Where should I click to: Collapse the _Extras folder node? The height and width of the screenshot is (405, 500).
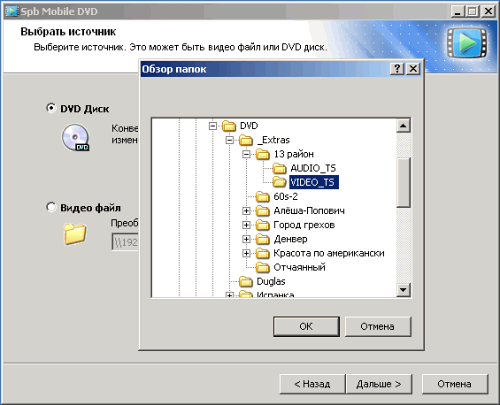(x=229, y=140)
